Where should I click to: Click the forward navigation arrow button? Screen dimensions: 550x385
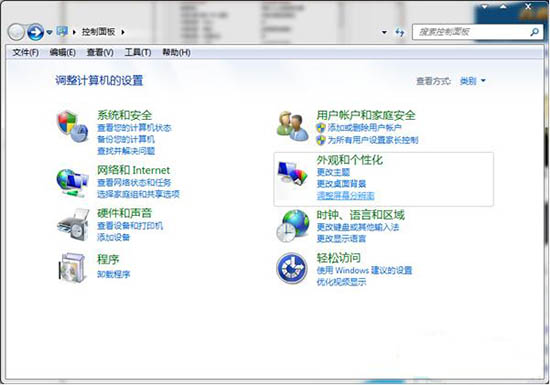click(35, 32)
